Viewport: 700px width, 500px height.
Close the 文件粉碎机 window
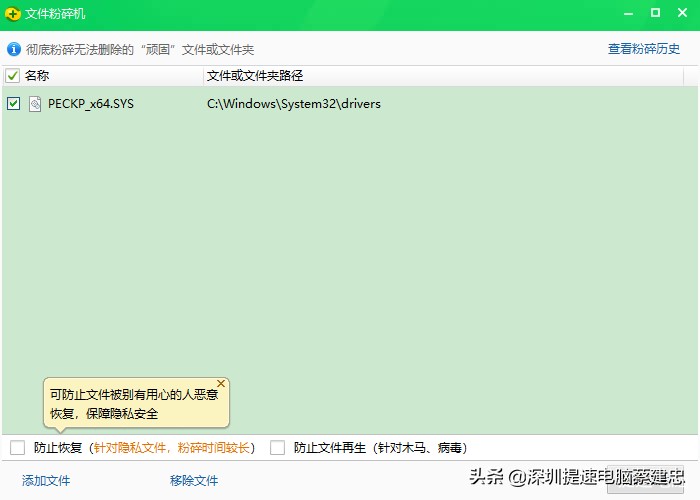click(682, 13)
